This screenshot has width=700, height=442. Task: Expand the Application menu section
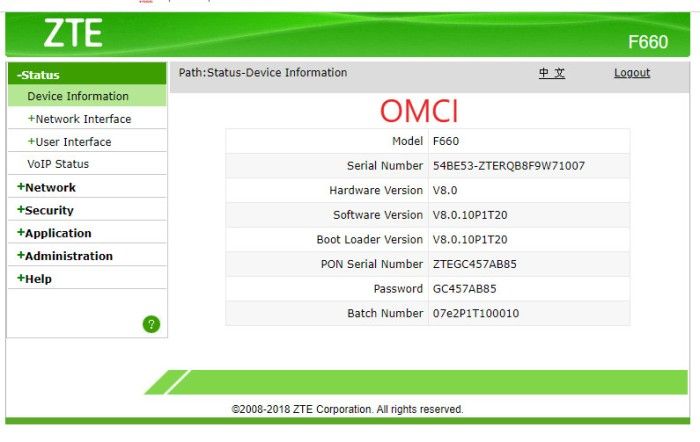point(54,233)
